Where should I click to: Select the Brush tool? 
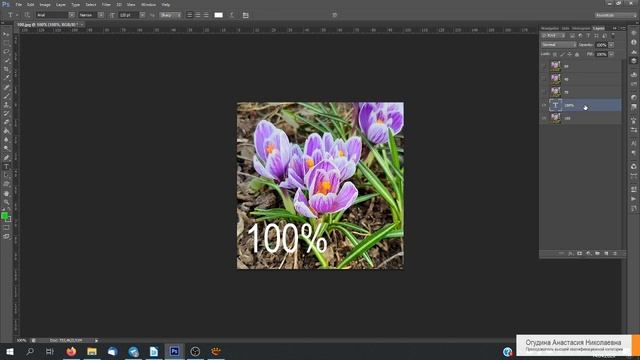click(x=7, y=96)
